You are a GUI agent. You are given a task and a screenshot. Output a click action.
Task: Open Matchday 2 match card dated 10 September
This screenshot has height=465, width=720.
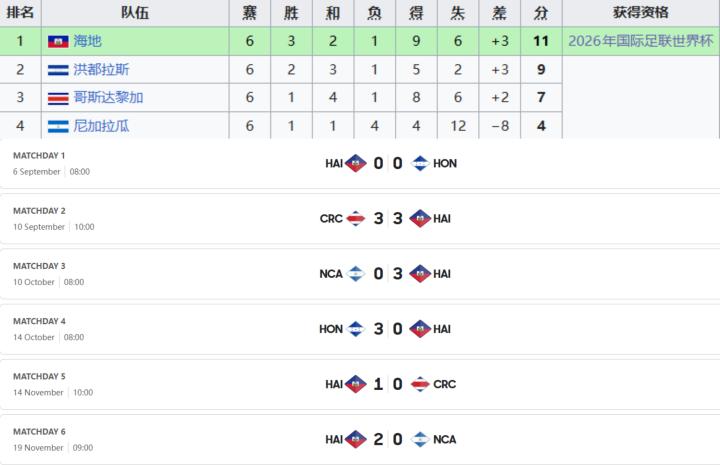(360, 218)
